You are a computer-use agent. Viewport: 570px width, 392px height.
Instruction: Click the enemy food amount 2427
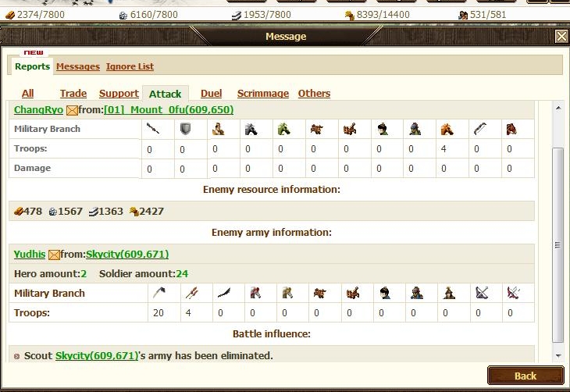tap(151, 212)
